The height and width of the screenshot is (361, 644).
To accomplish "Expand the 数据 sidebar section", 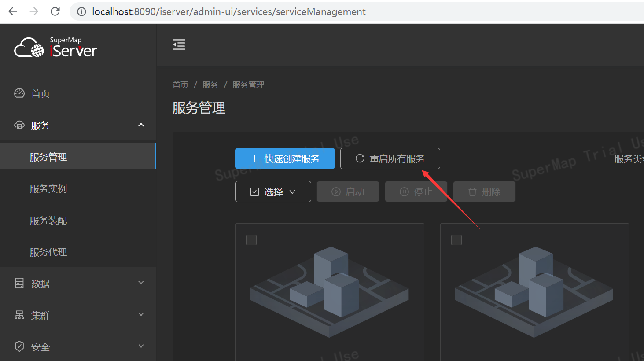I will pos(141,283).
